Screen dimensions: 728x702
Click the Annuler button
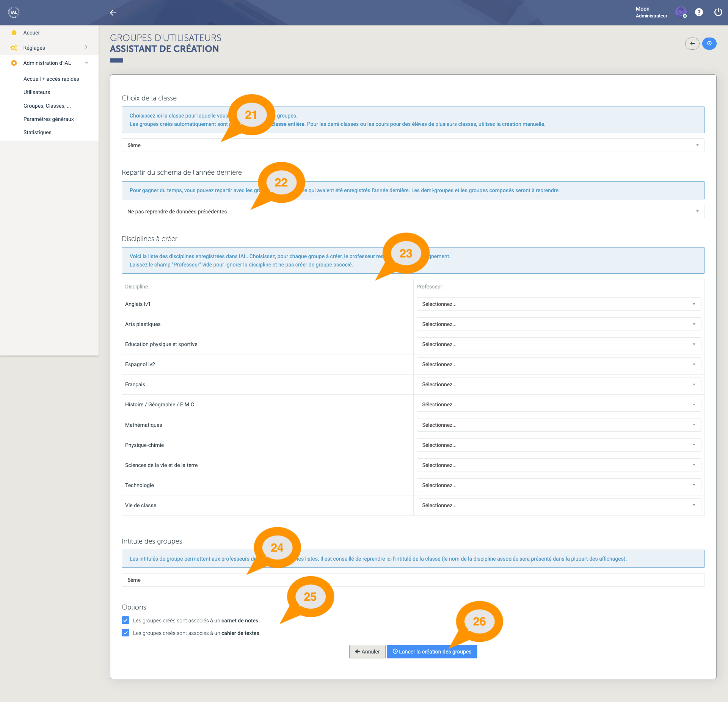tap(367, 652)
